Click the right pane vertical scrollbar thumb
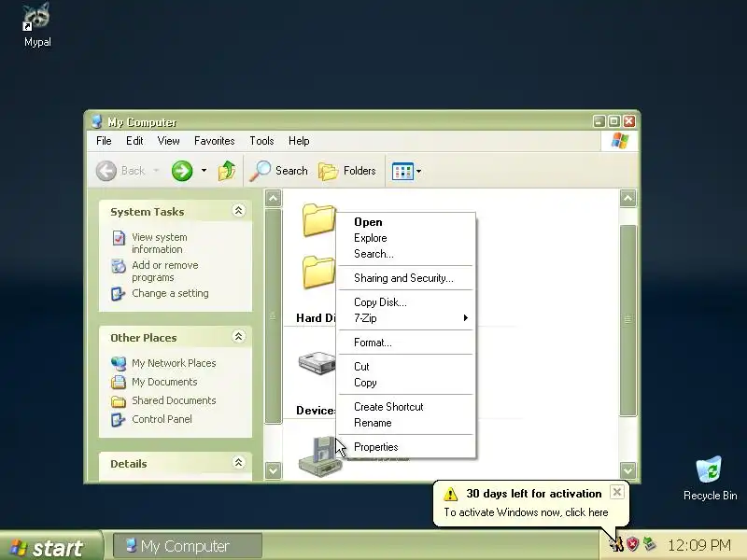Image resolution: width=747 pixels, height=560 pixels. click(627, 320)
